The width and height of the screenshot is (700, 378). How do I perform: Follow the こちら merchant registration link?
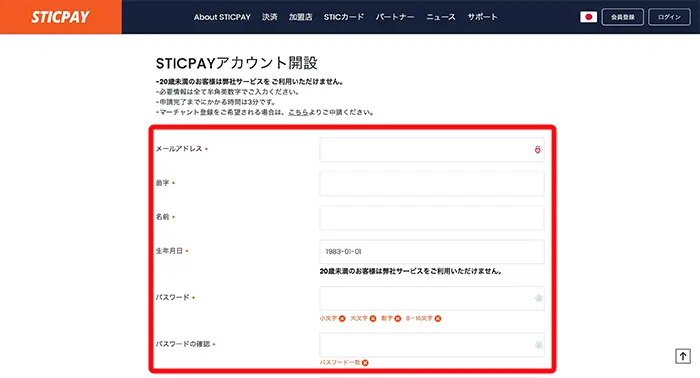pyautogui.click(x=298, y=112)
